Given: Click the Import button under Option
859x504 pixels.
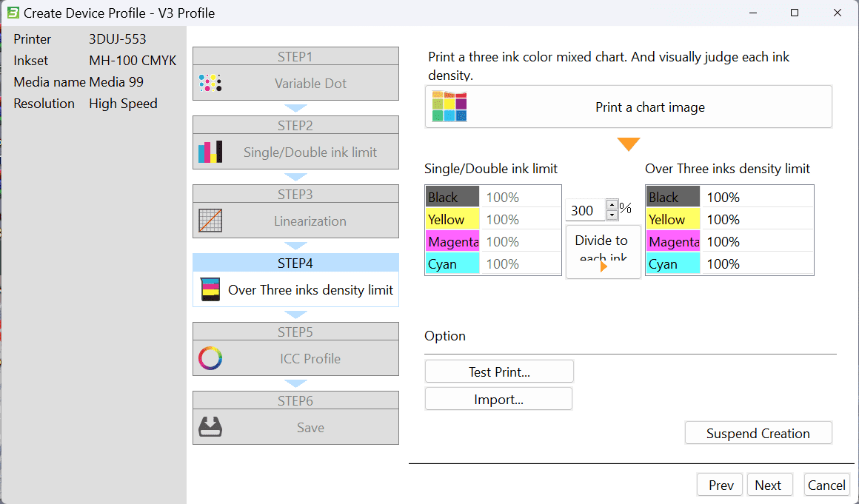Looking at the screenshot, I should click(498, 398).
